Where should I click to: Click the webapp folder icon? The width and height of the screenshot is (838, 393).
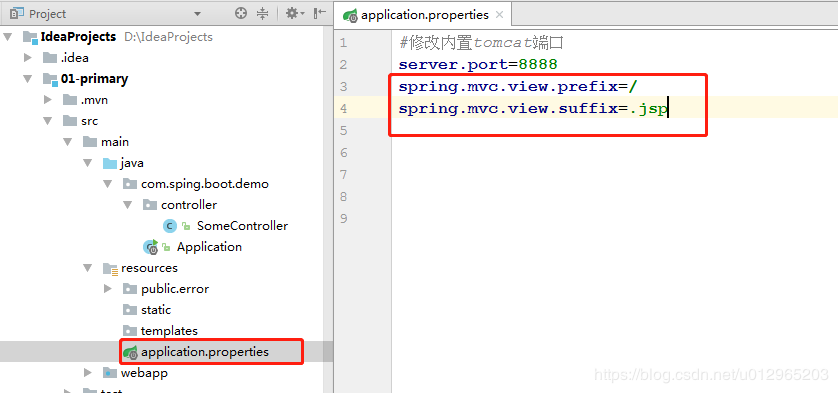pos(109,373)
